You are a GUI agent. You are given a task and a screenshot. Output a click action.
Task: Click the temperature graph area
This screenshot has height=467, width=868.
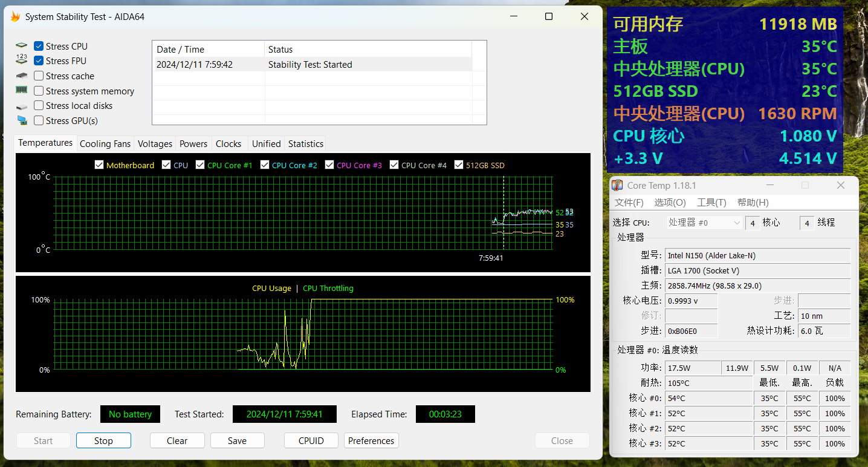pos(303,212)
